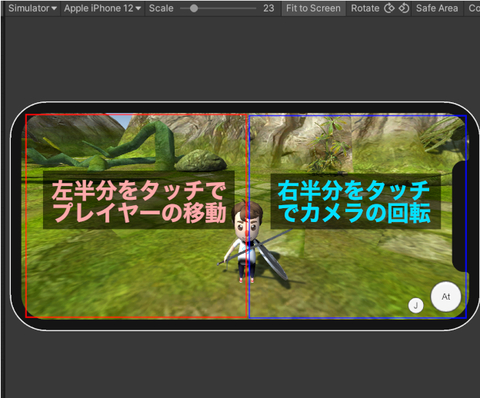The image size is (480, 398).
Task: Click the Scale slider handle
Action: coord(194,8)
